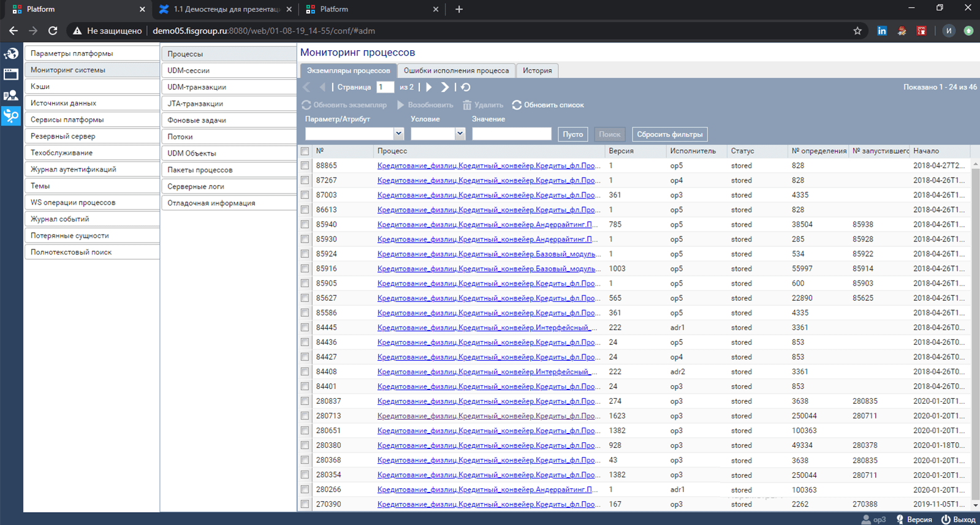The height and width of the screenshot is (525, 980).
Task: Select Источники данных menu item
Action: 92,103
